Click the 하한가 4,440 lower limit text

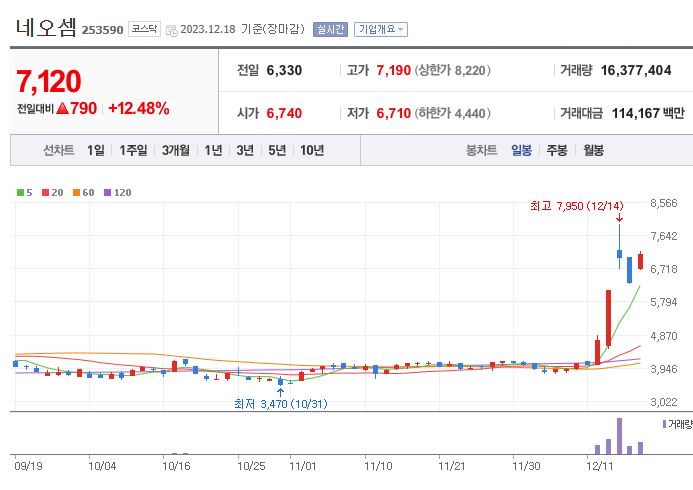(452, 113)
